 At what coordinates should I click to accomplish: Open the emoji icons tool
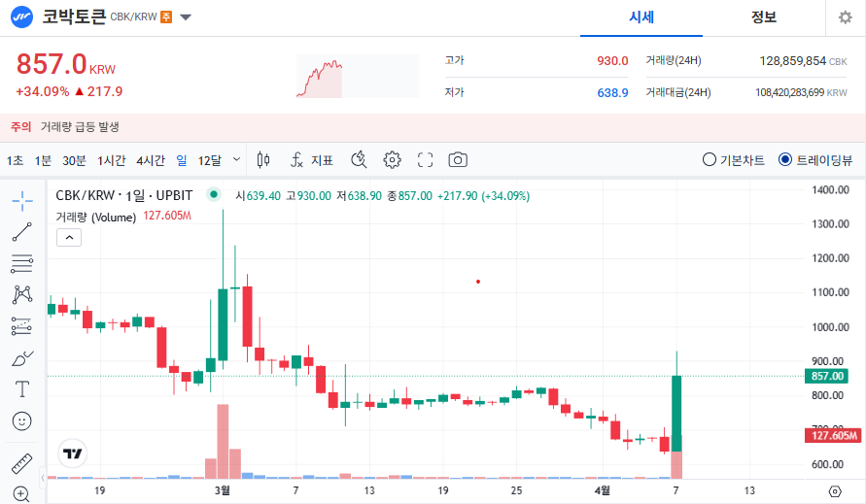coord(22,421)
